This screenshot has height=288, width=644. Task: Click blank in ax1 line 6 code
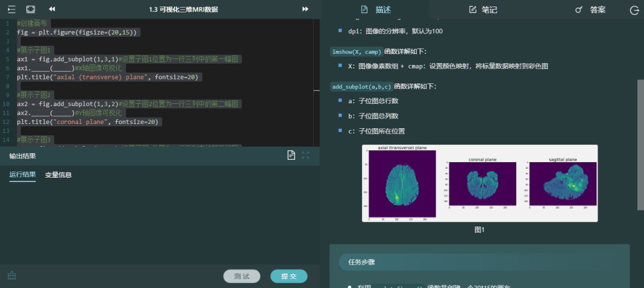click(52, 68)
